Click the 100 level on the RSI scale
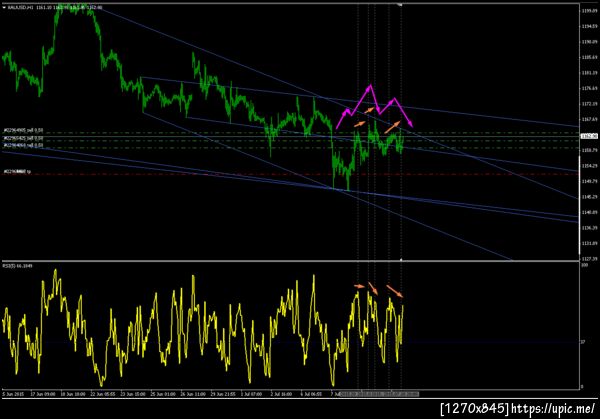The height and width of the screenshot is (419, 600). pyautogui.click(x=584, y=265)
